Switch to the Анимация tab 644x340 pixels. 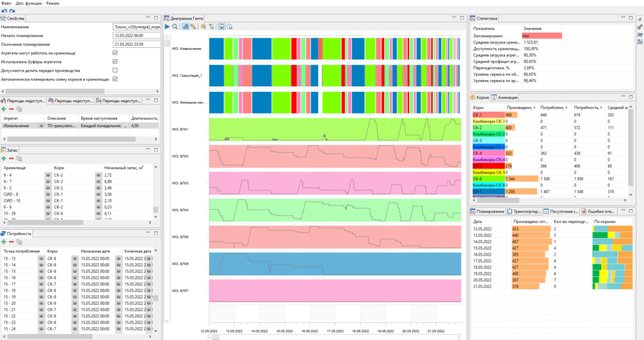[x=505, y=98]
